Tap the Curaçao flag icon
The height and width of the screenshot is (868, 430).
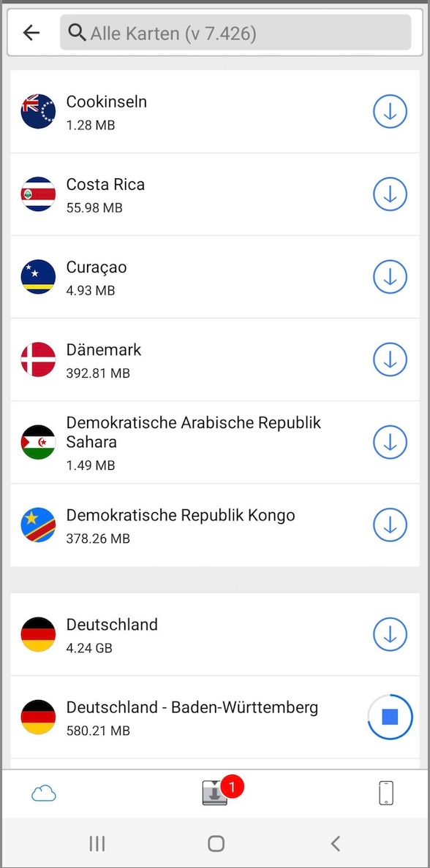pyautogui.click(x=38, y=276)
